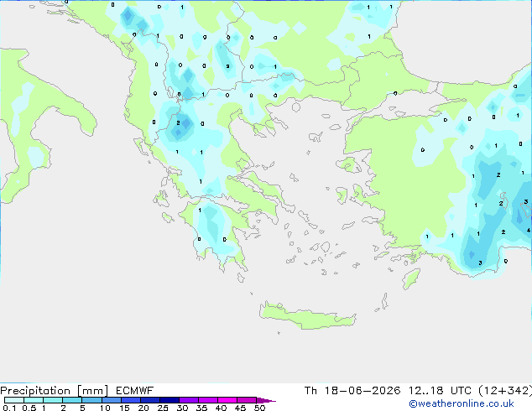The image size is (532, 411).
Task: Select the 2–5 mm legend swatch
Action: click(72, 400)
